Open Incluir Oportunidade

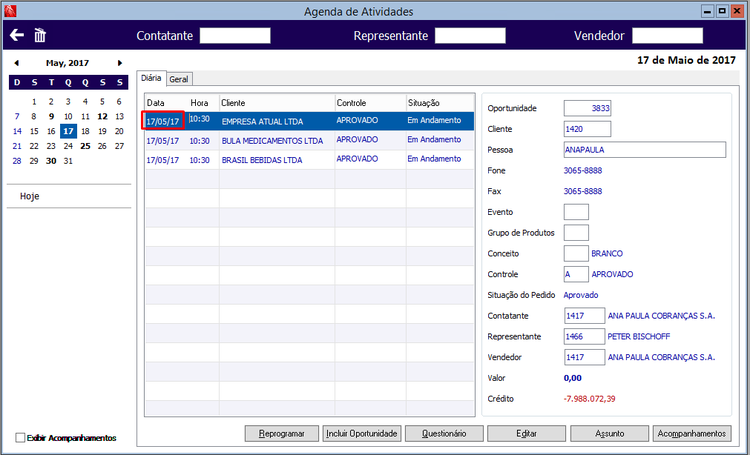(x=362, y=433)
